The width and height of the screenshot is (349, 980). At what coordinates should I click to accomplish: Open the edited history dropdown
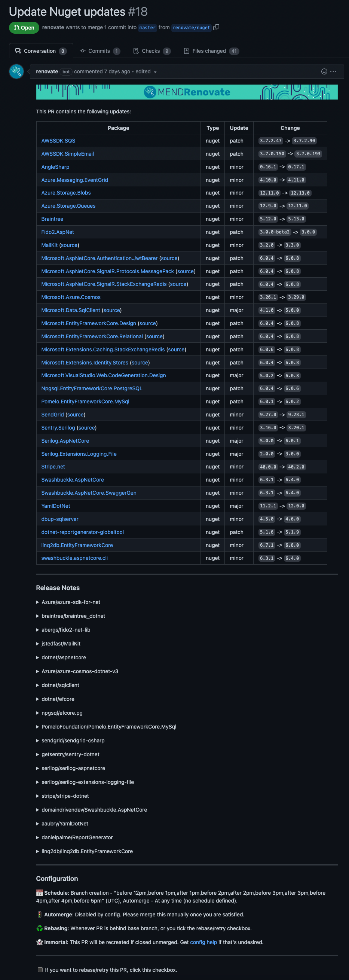[146, 71]
